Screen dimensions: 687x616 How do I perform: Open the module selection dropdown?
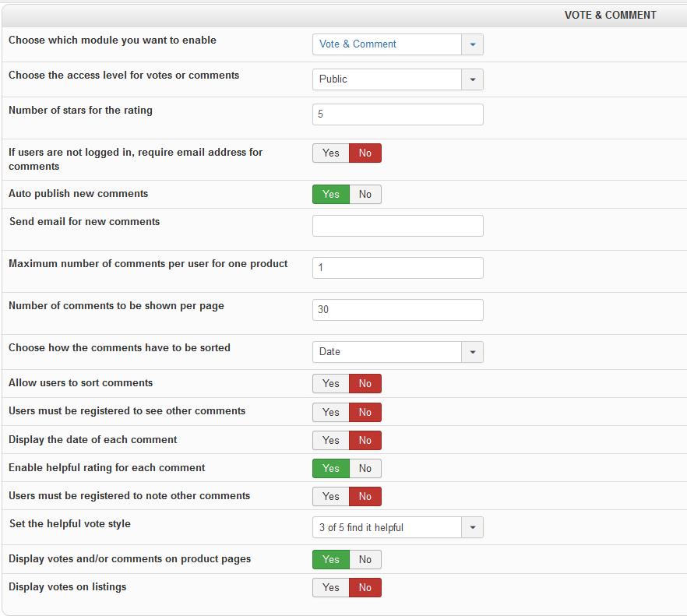[x=397, y=44]
